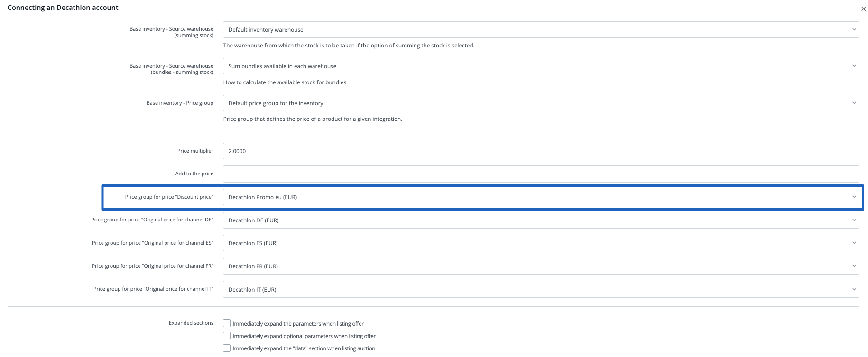This screenshot has width=868, height=357.
Task: Open the Discount price group dropdown
Action: [540, 197]
